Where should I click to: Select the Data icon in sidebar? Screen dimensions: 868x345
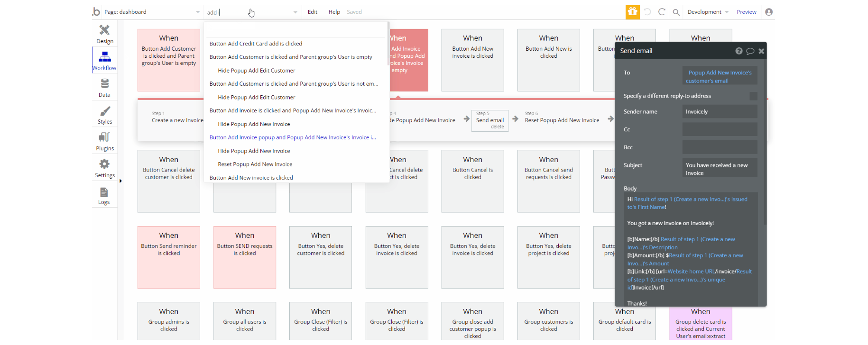pos(104,83)
